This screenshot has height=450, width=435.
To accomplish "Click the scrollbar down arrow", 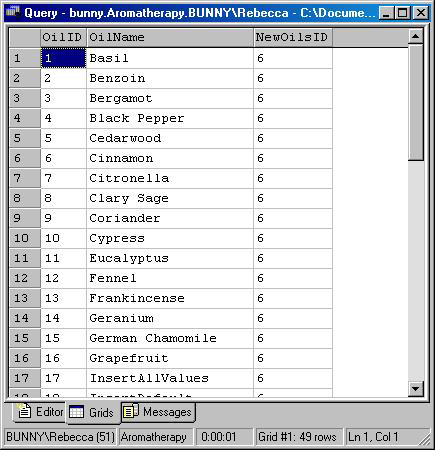I will click(x=416, y=388).
